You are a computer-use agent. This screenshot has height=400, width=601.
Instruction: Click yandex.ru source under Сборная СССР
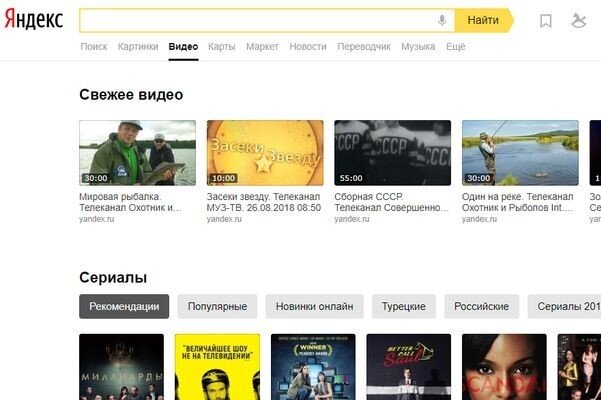pyautogui.click(x=352, y=219)
